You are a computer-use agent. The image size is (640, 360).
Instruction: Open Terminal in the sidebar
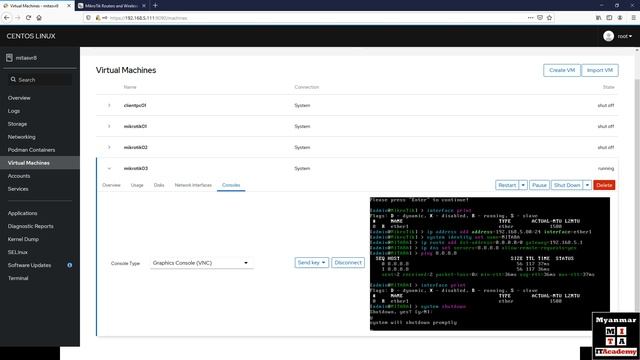point(18,278)
